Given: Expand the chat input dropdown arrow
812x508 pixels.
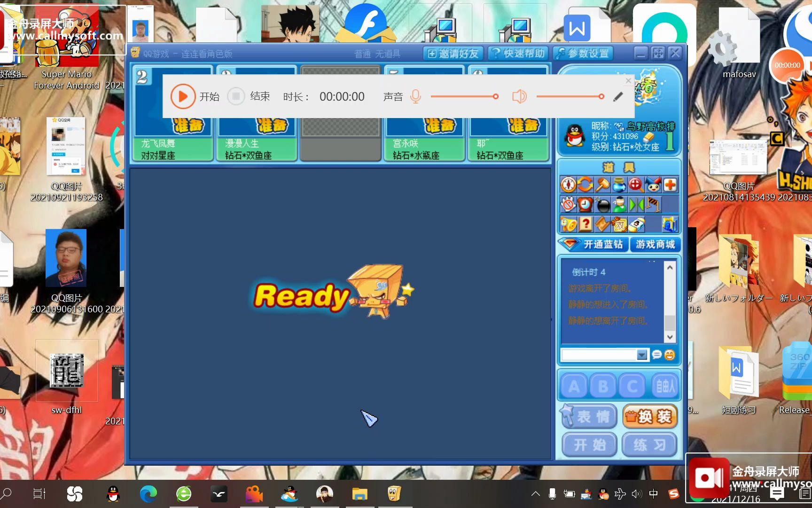Looking at the screenshot, I should [x=642, y=355].
